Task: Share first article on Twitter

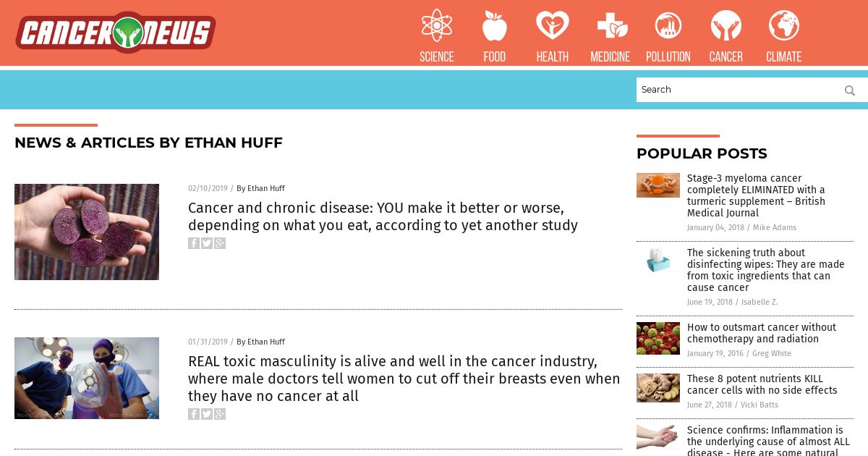Action: point(207,243)
